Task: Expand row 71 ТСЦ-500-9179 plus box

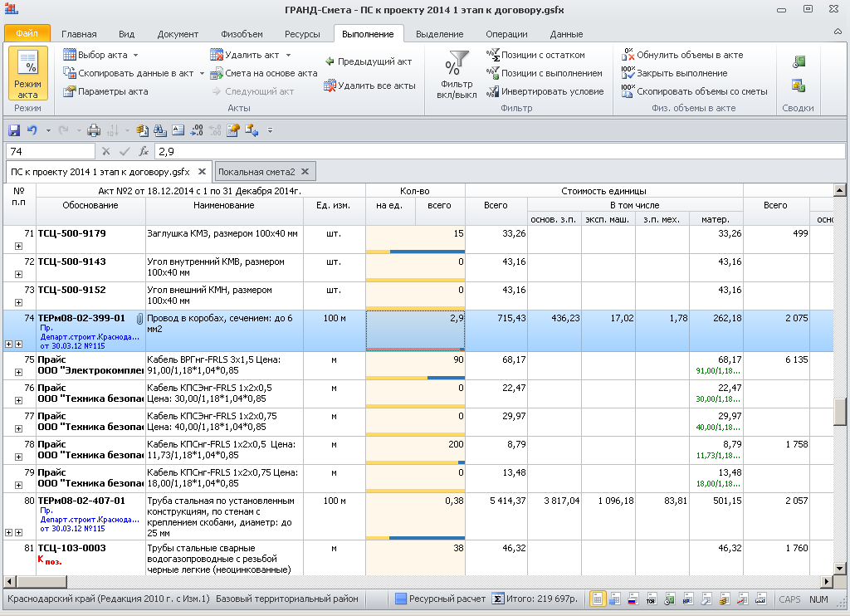Action: [18, 247]
